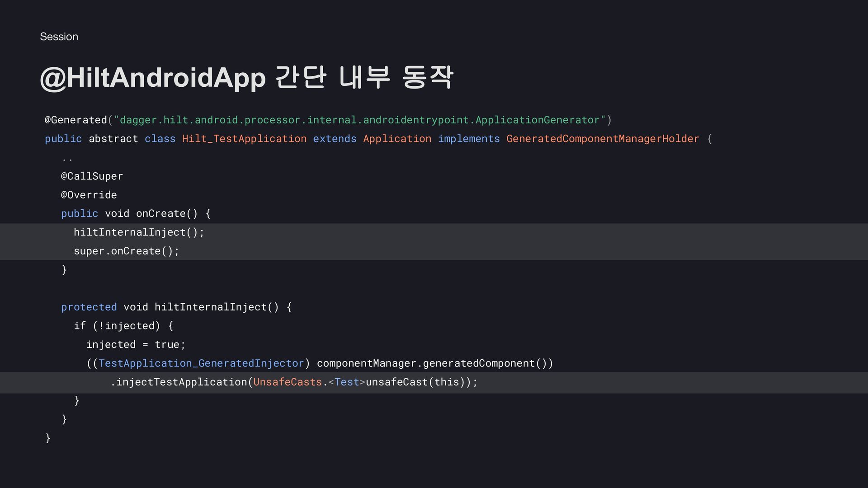This screenshot has width=868, height=488.
Task: Click GeneratedComponentManagerHolder interface name
Action: point(602,139)
